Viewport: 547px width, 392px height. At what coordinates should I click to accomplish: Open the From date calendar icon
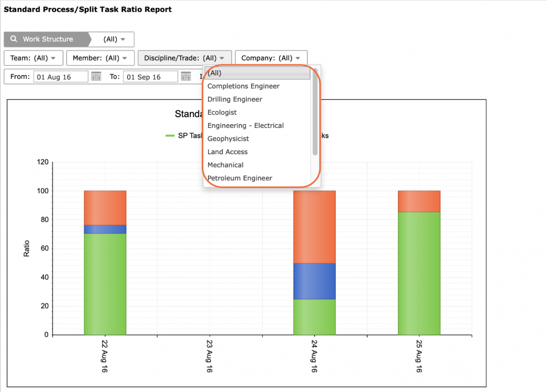tap(96, 76)
